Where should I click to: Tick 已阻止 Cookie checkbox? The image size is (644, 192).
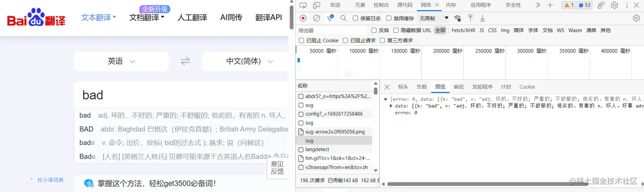pos(302,41)
